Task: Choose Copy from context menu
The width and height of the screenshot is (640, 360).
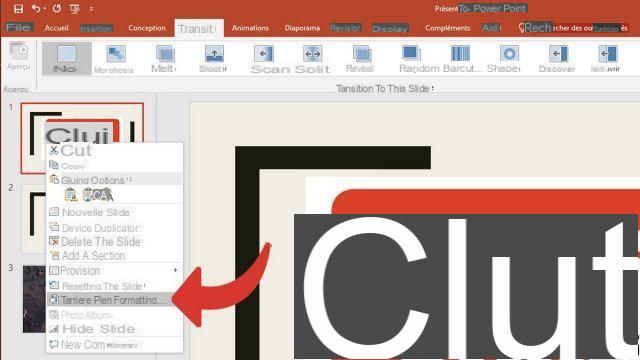Action: point(114,166)
